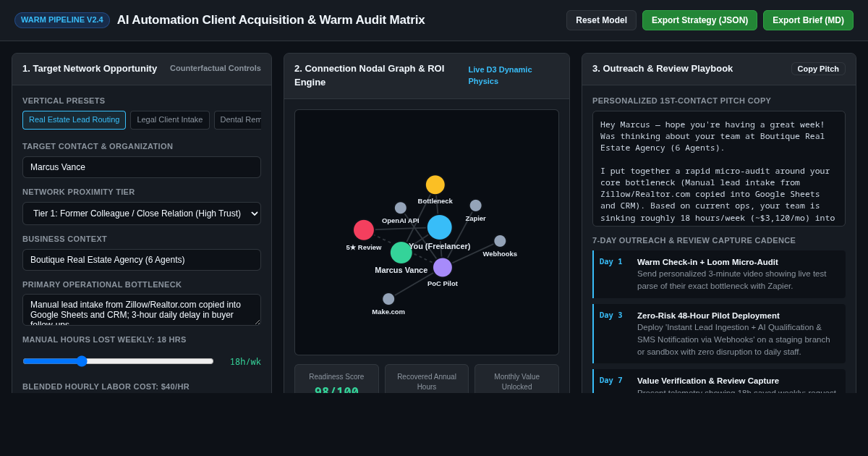The height and width of the screenshot is (456, 868).
Task: Click the Target Network Opportunity panel title
Action: [90, 69]
